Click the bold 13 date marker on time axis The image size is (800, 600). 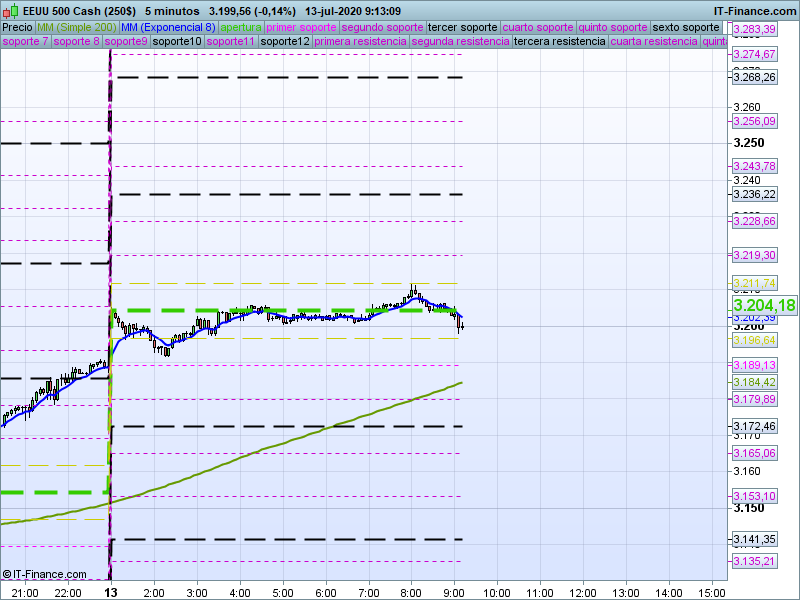[109, 592]
